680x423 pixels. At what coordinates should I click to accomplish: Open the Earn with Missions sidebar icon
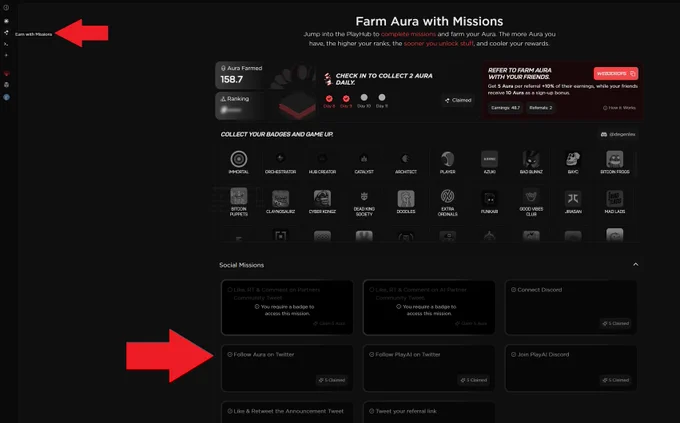6,33
